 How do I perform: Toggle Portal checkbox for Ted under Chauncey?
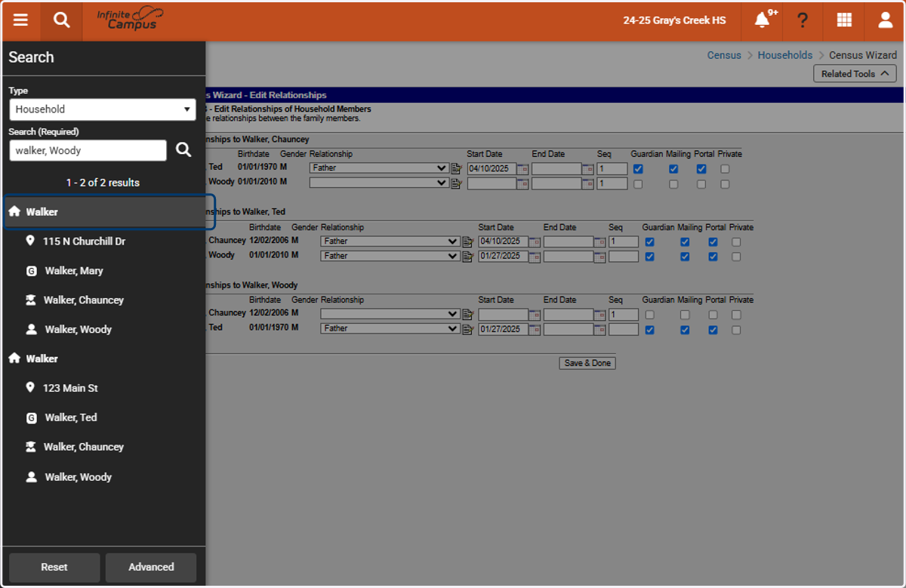(701, 169)
